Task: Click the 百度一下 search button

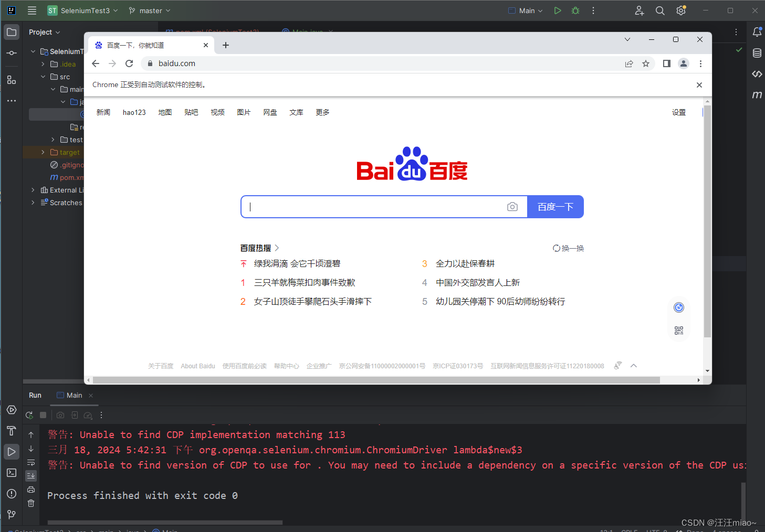Action: pyautogui.click(x=556, y=207)
